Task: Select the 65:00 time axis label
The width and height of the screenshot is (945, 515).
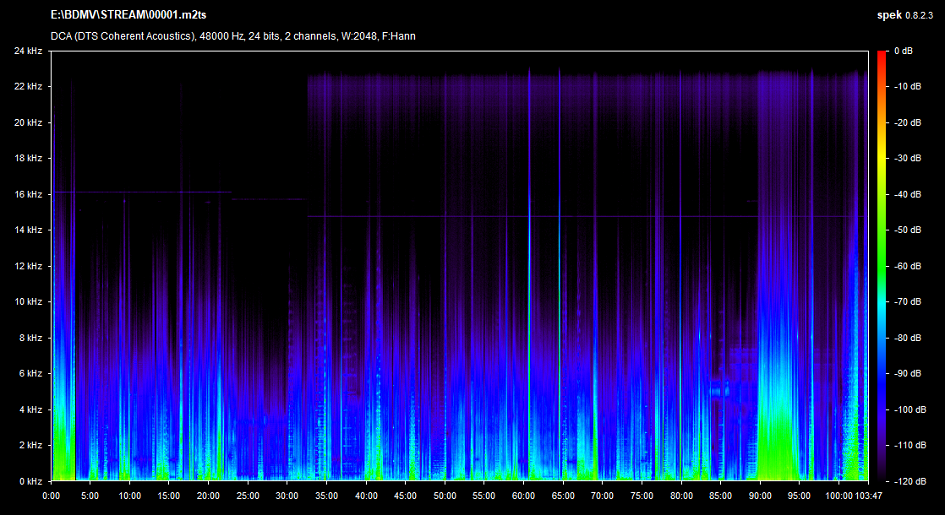Action: (x=563, y=495)
